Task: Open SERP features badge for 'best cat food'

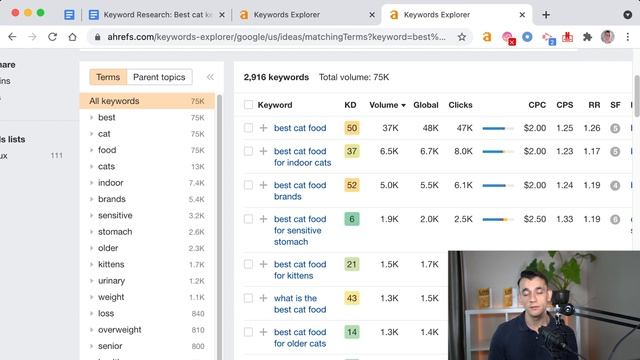Action: pyautogui.click(x=615, y=128)
